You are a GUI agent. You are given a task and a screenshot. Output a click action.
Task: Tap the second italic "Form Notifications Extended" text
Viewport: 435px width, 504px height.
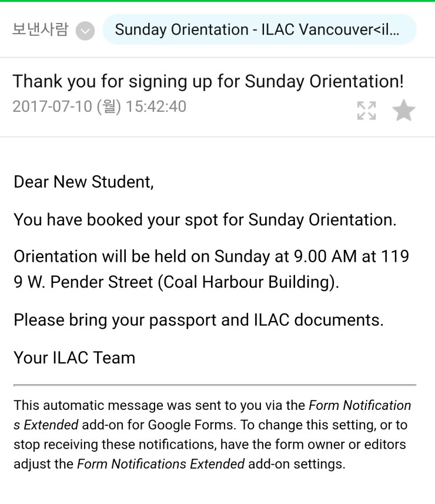(x=160, y=463)
